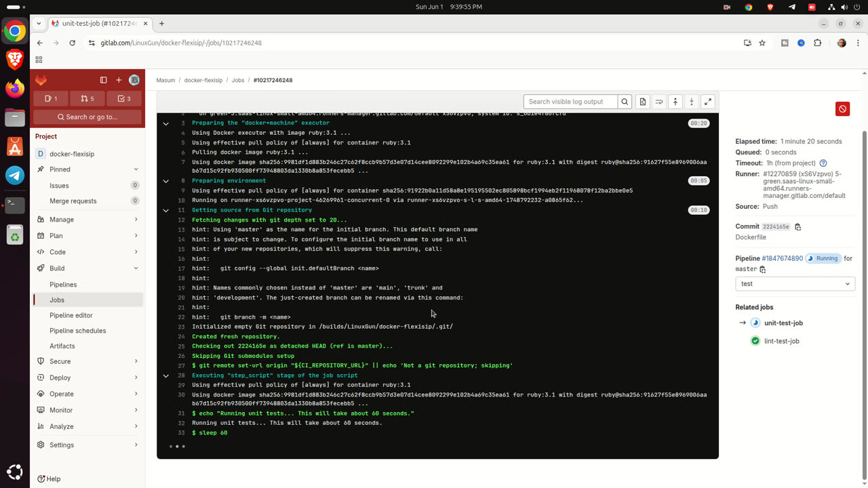Viewport: 868px width, 488px height.
Task: Toggle the GitLab sidebar collapse icon
Action: pos(104,80)
